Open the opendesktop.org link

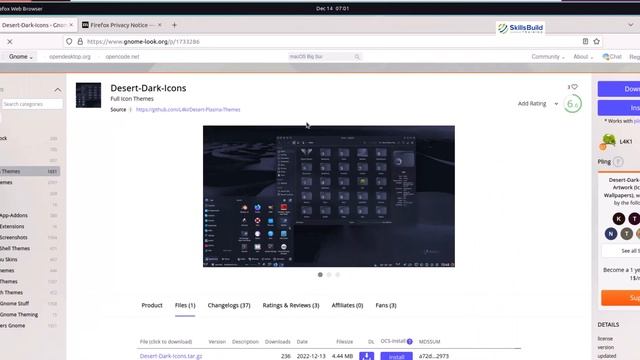(70, 57)
